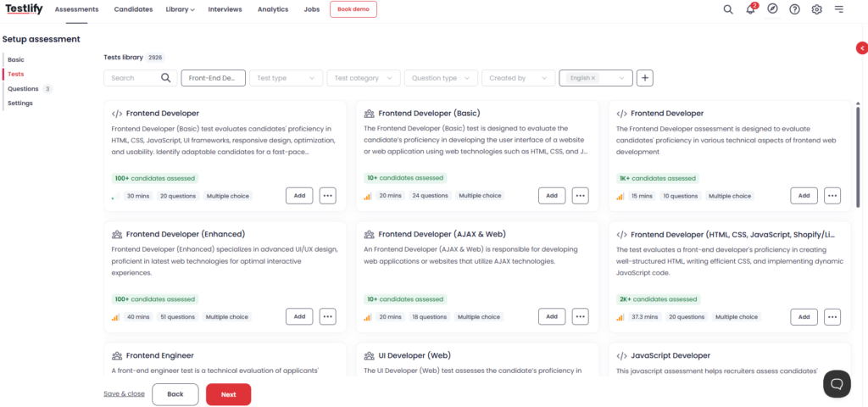Image resolution: width=868 pixels, height=407 pixels.
Task: Click people icon beside Frontend Developer (Enhanced)
Action: (117, 234)
